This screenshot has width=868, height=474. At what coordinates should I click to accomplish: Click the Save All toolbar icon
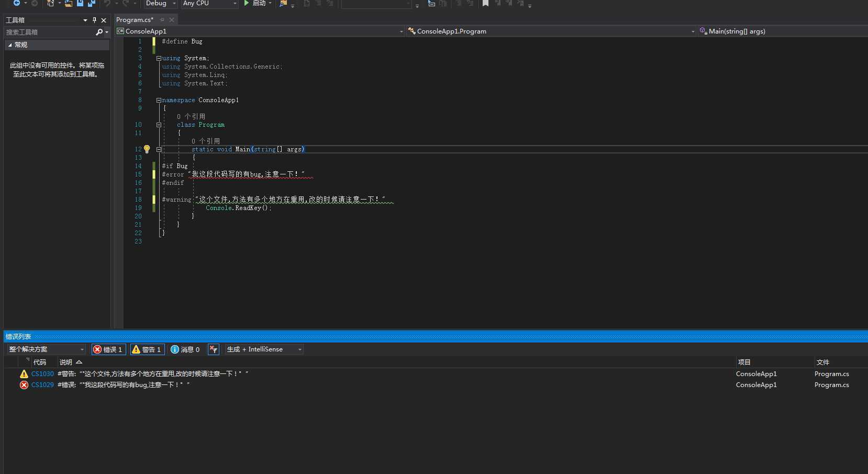[x=92, y=3]
